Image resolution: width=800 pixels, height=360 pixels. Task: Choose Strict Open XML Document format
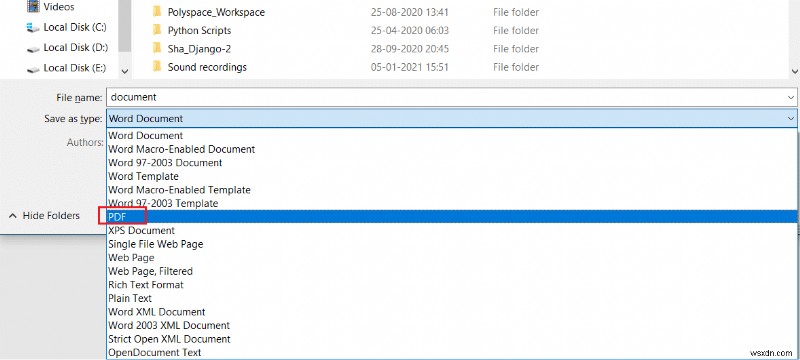point(452,339)
